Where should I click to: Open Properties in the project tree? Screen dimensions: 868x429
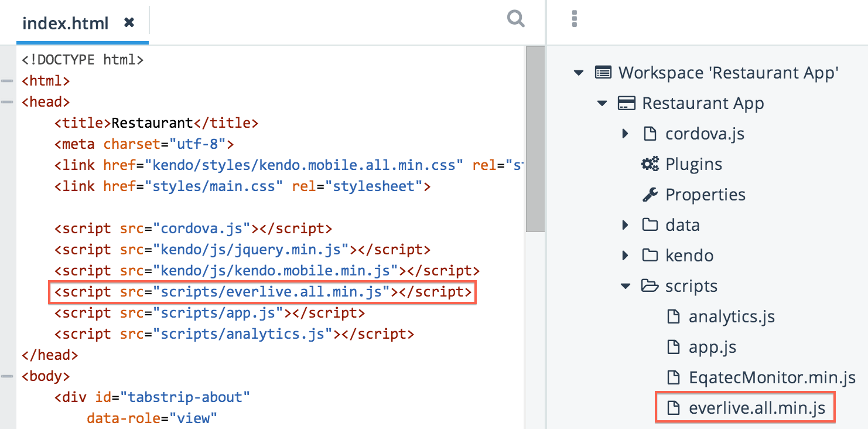tap(706, 195)
